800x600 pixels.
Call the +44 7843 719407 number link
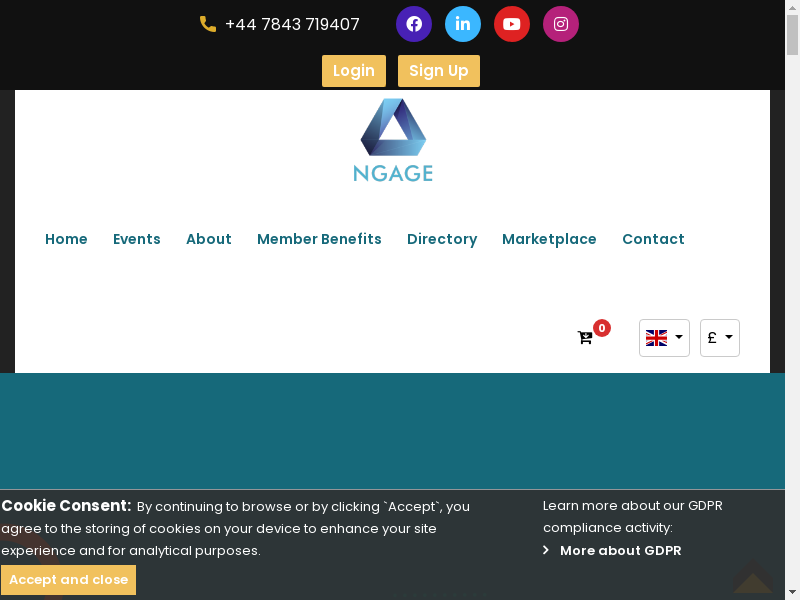(292, 24)
